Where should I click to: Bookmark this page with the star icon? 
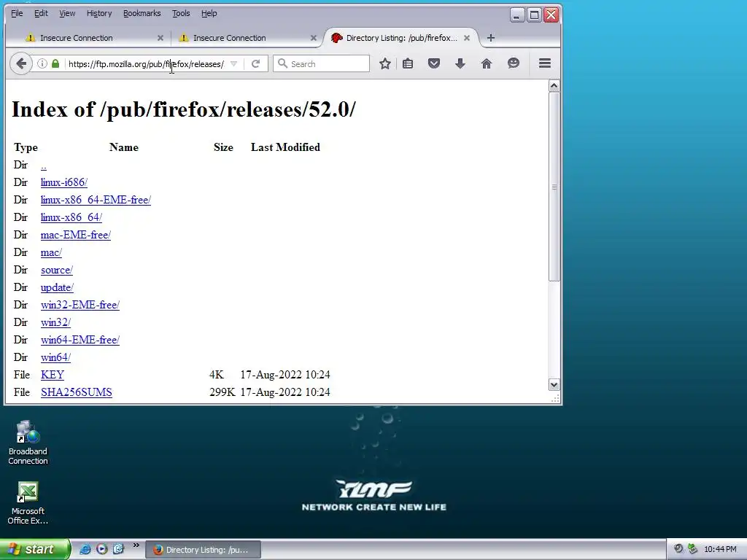385,63
